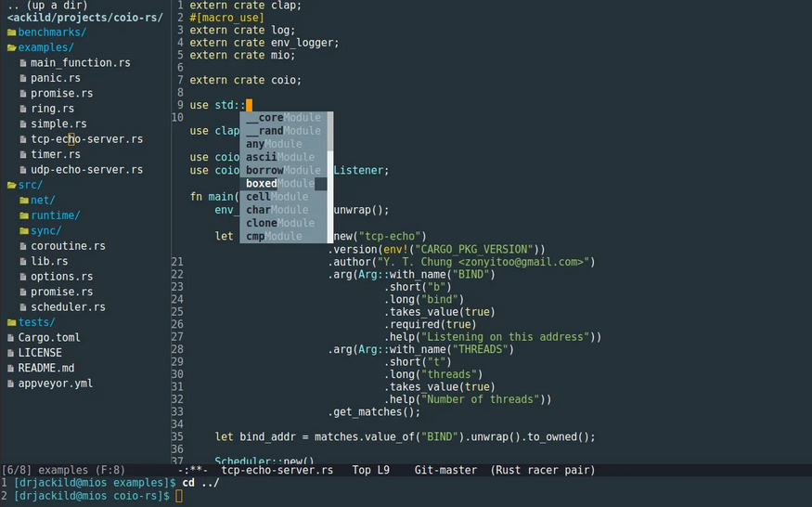
Task: Go up a directory via '.. (up a dir)'
Action: (x=47, y=6)
